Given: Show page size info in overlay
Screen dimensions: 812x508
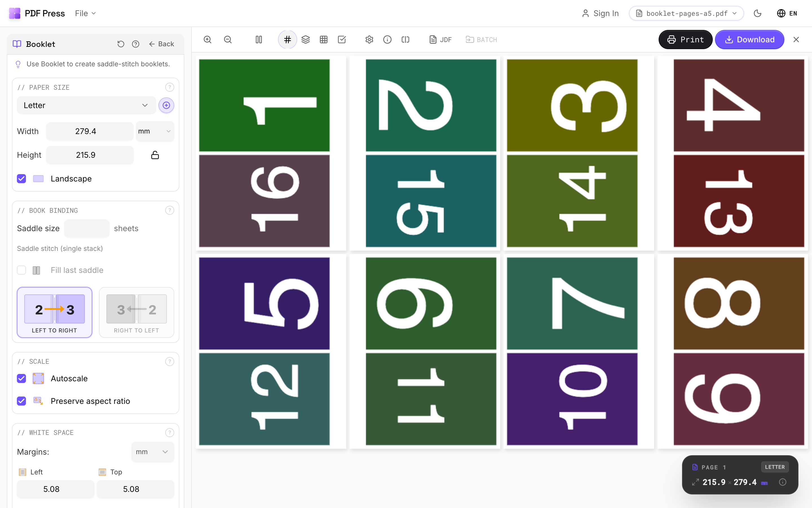Looking at the screenshot, I should (x=782, y=483).
